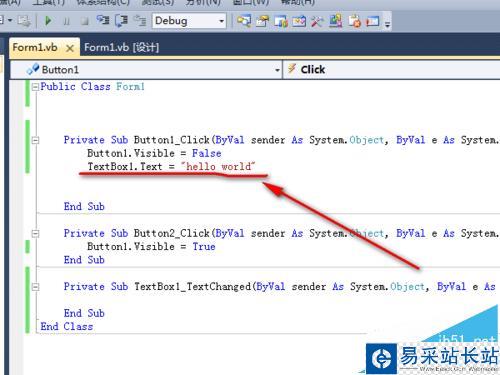This screenshot has height=375, width=500.
Task: Click End Sub under Button1.Visible = True
Action: tap(84, 260)
